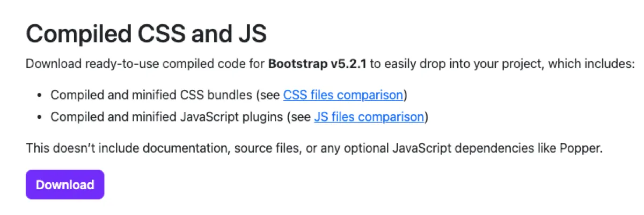Click the "Compiled CSS and JS" heading

(x=146, y=34)
